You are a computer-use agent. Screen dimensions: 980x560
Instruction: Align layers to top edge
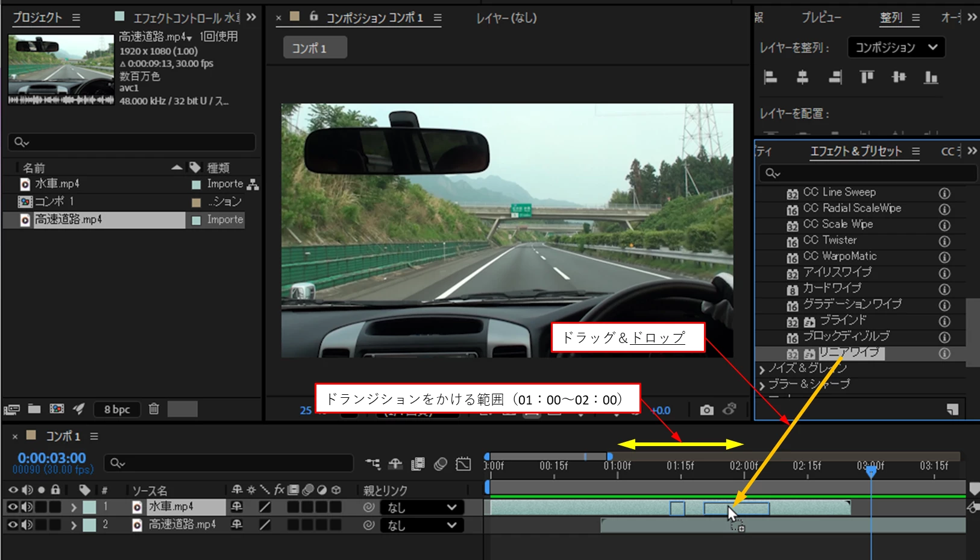click(867, 77)
